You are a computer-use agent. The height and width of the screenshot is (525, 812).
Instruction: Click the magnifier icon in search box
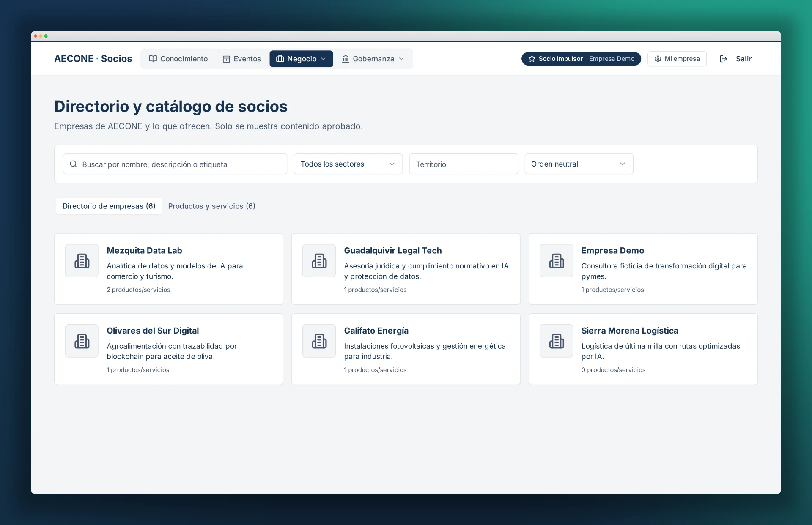(x=73, y=164)
